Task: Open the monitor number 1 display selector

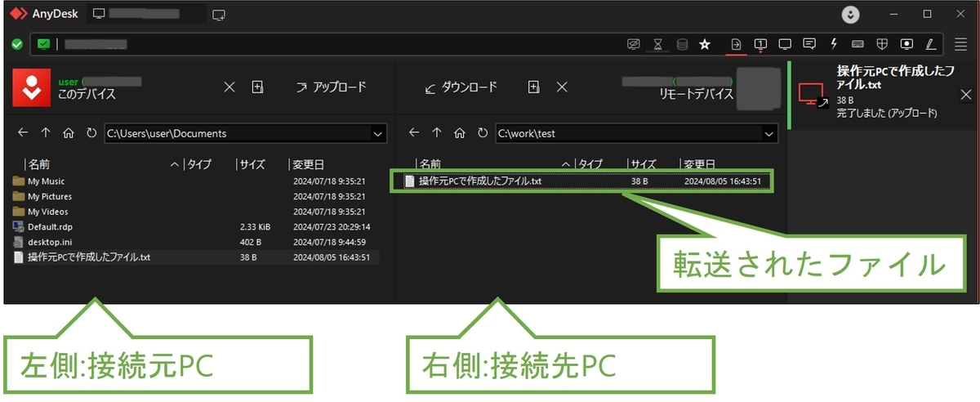Action: point(760,44)
